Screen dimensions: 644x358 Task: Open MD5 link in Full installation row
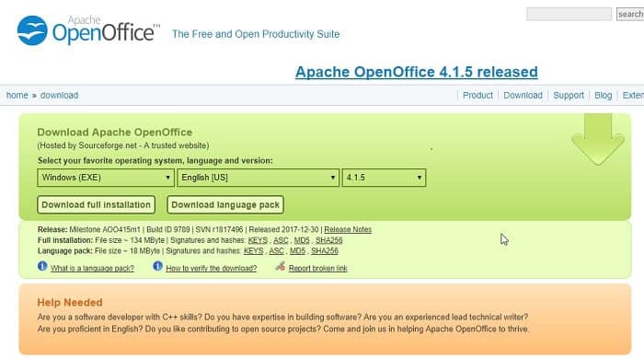[302, 240]
